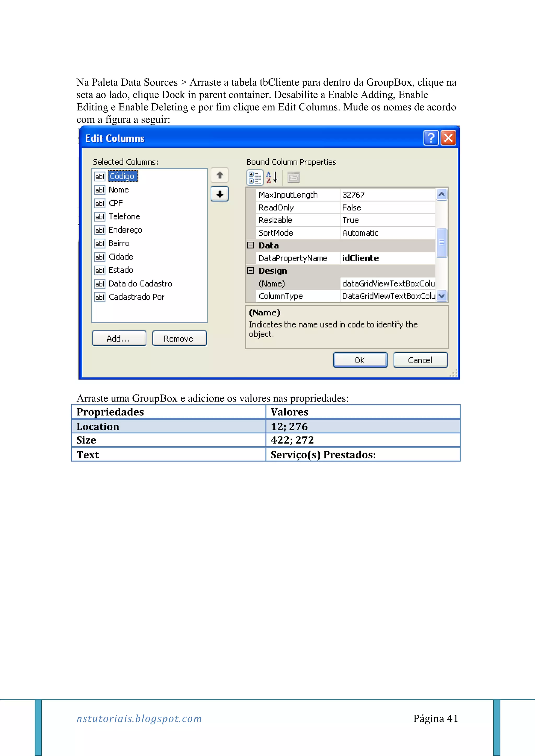Select the Bairro column
Image resolution: width=535 pixels, height=756 pixels.
119,243
